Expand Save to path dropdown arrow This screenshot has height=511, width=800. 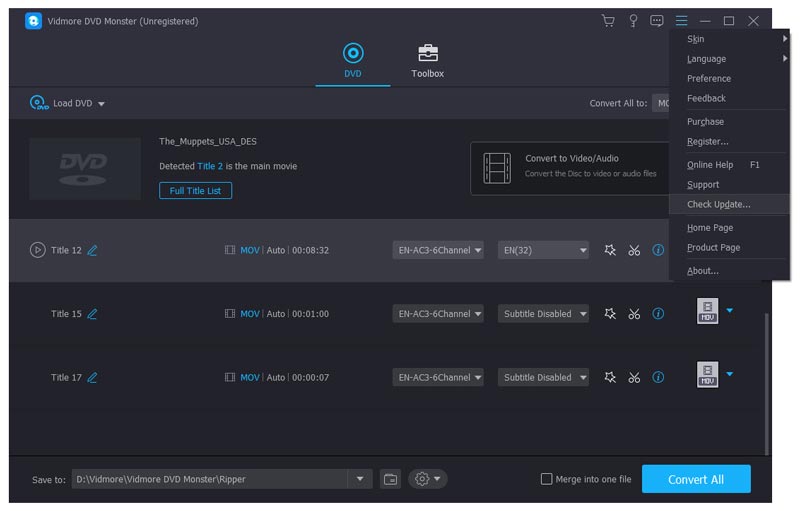pyautogui.click(x=360, y=479)
